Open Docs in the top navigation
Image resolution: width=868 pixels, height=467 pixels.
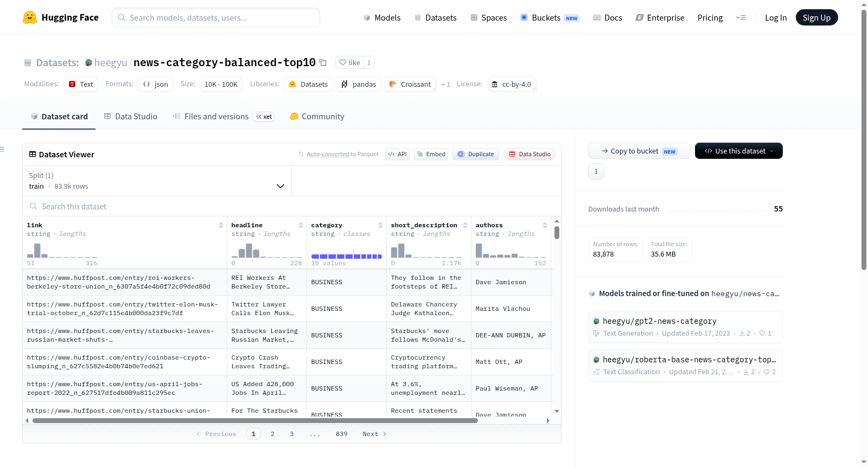point(607,17)
